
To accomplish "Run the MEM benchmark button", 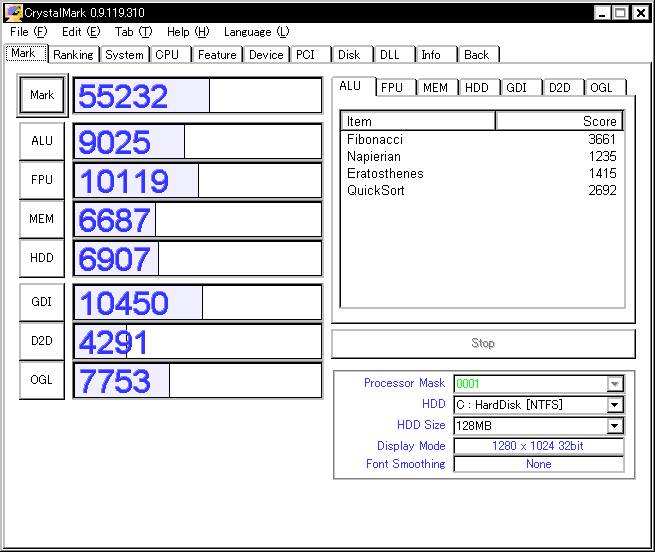I will (42, 219).
